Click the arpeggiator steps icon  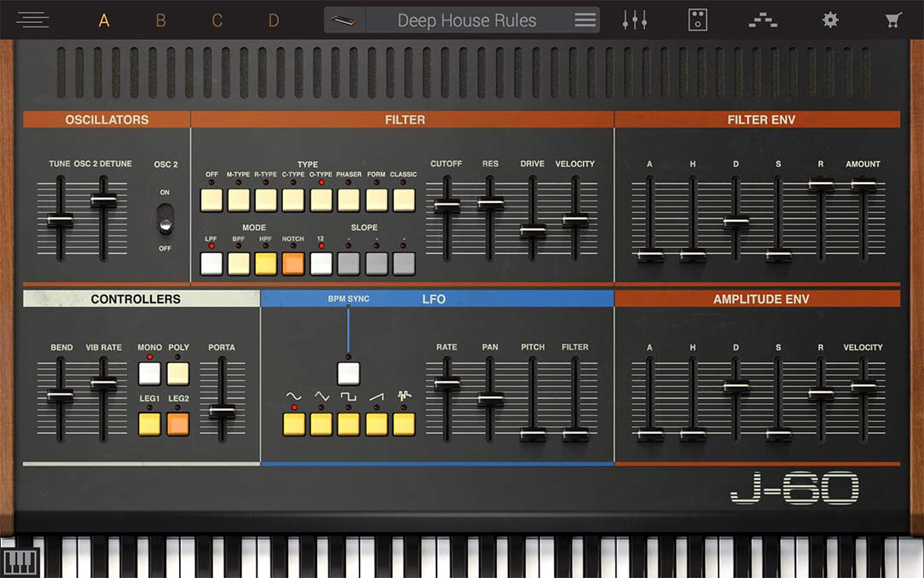pyautogui.click(x=762, y=20)
